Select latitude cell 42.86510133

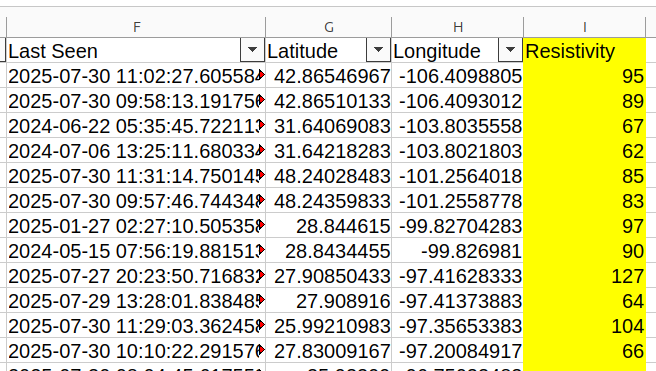click(328, 101)
